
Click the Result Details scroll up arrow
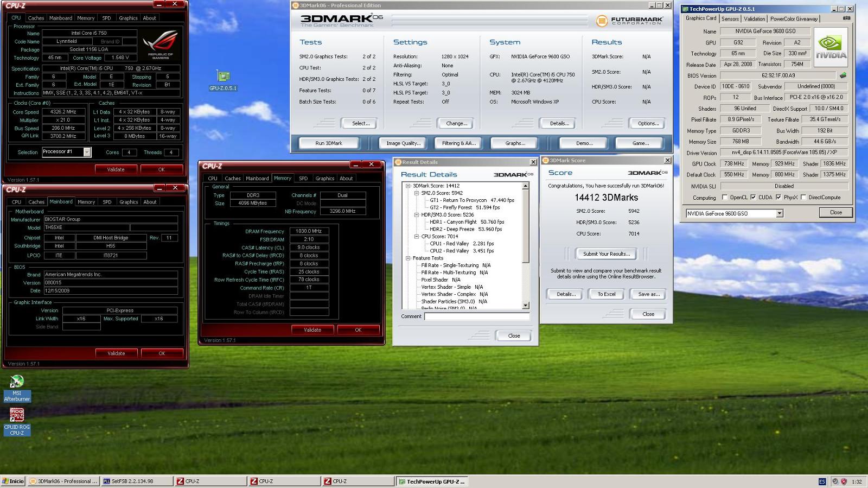[x=525, y=186]
